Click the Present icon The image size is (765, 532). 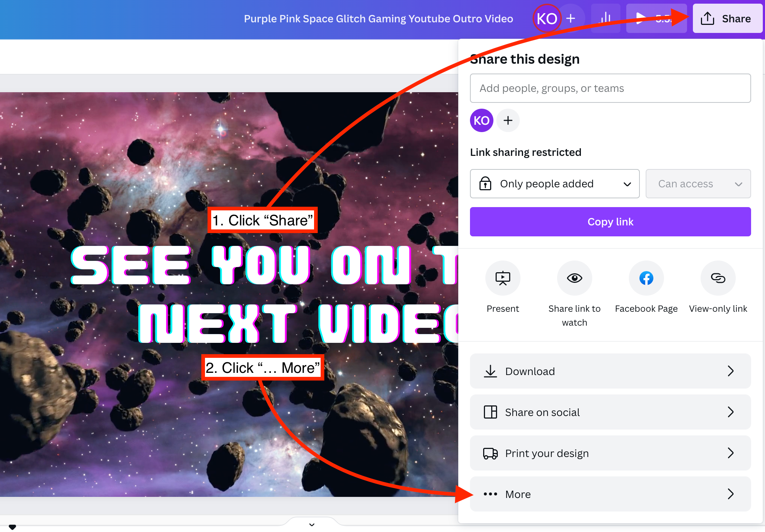coord(503,278)
